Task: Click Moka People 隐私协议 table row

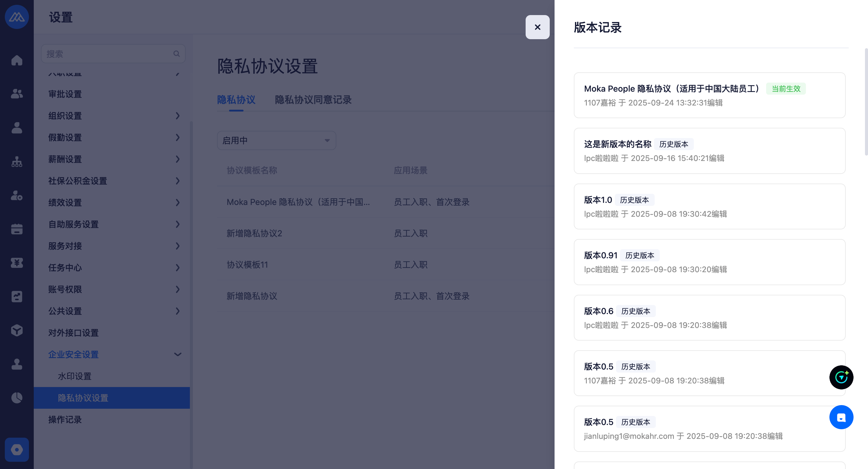Action: coord(386,202)
